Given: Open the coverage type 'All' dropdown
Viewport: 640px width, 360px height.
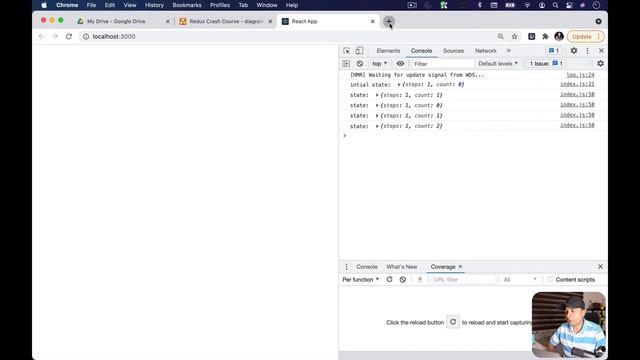Looking at the screenshot, I should point(520,279).
